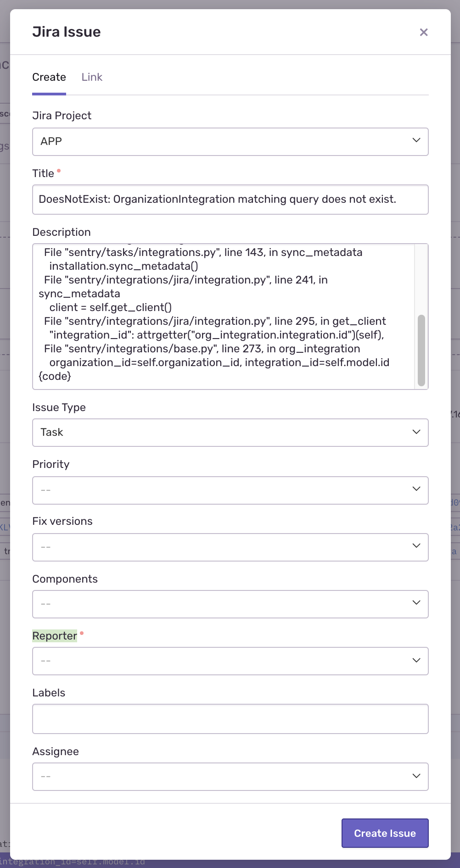Open the Fix versions dropdown
Screen dimensions: 460x868
tap(230, 547)
